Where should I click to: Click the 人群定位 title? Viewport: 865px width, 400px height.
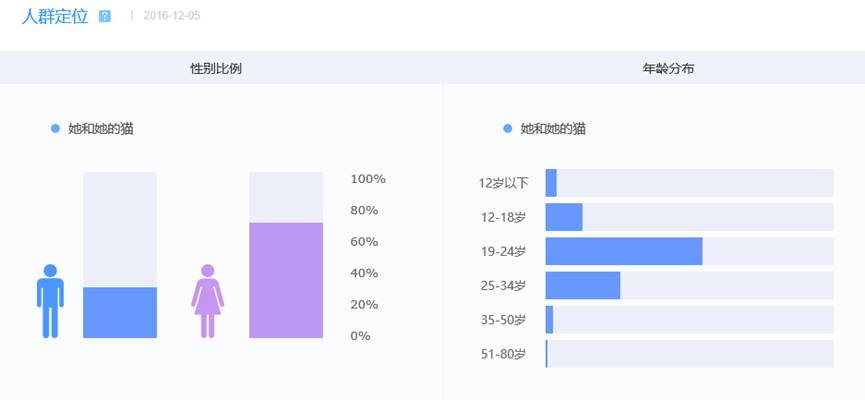[x=55, y=16]
